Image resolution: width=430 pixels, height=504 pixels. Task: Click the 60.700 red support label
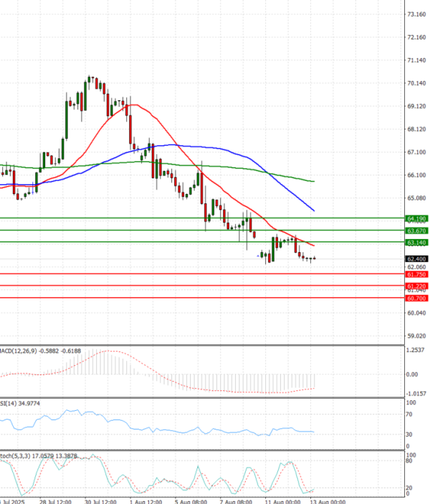tap(416, 299)
